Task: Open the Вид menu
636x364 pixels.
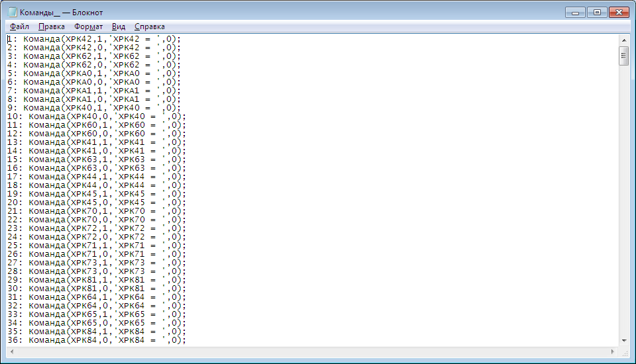Action: click(x=119, y=26)
